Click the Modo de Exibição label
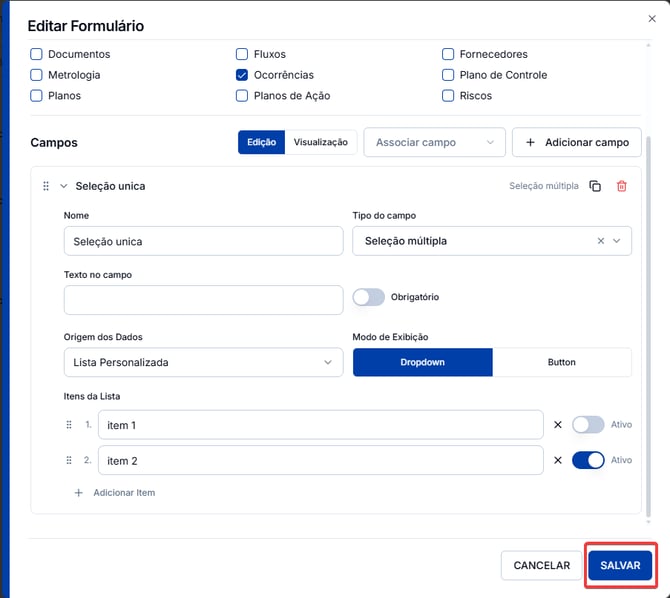 coord(390,337)
